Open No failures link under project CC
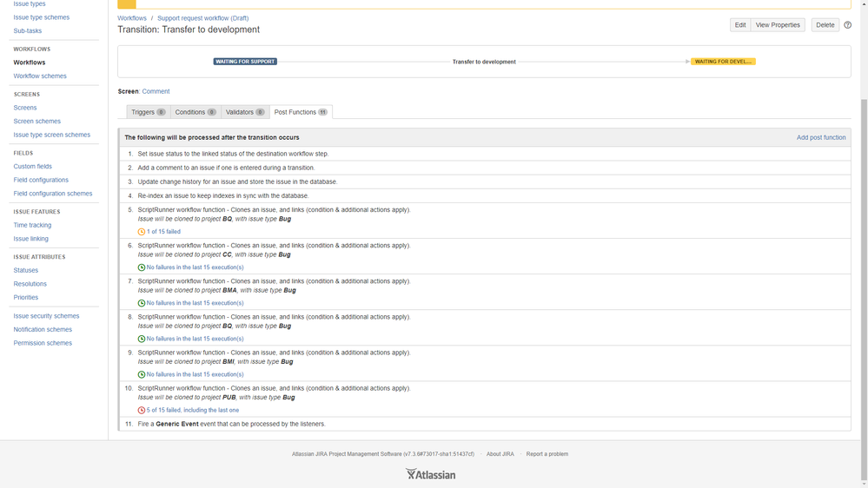 pos(195,267)
